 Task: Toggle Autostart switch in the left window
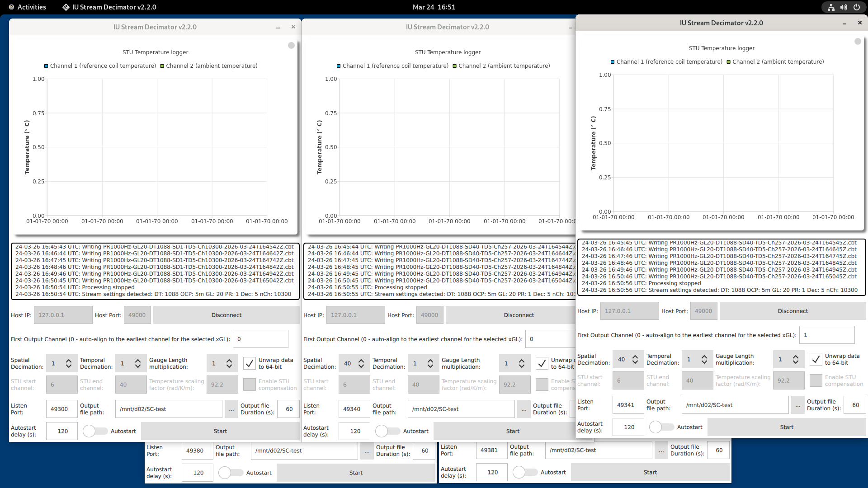[95, 431]
